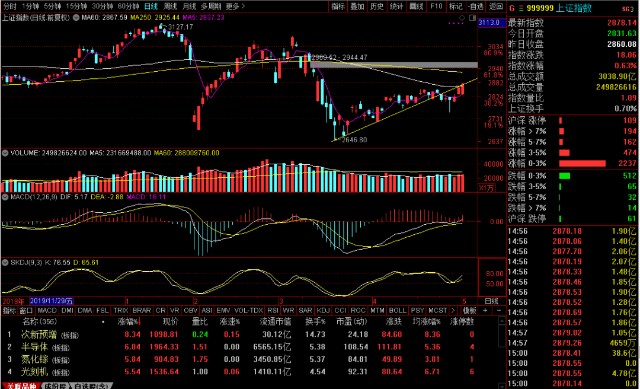This screenshot has width=640, height=389.
Task: Show more indicators with right arrow after MCST
Action: click(453, 311)
